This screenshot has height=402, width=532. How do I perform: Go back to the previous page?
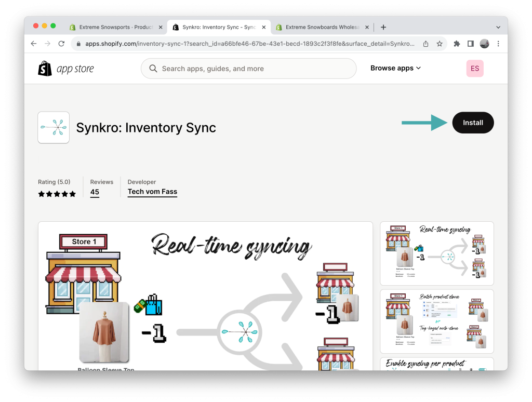pyautogui.click(x=34, y=44)
